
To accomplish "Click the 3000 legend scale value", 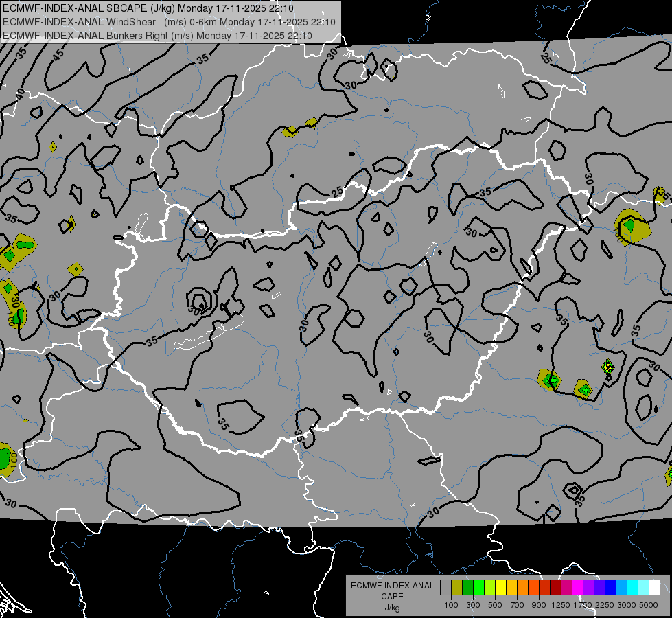I will pyautogui.click(x=626, y=605).
